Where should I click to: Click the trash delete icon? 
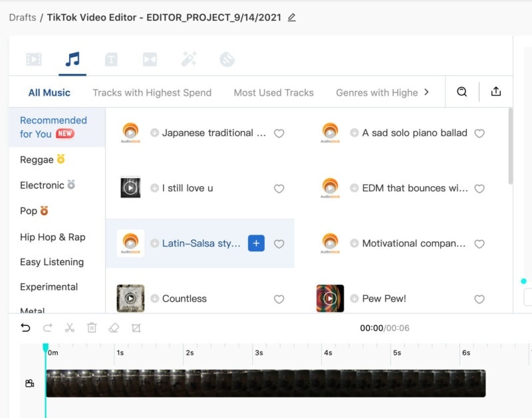click(x=92, y=328)
